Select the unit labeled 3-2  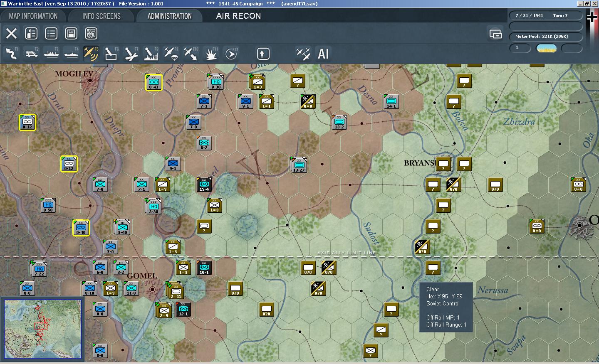pos(121,268)
